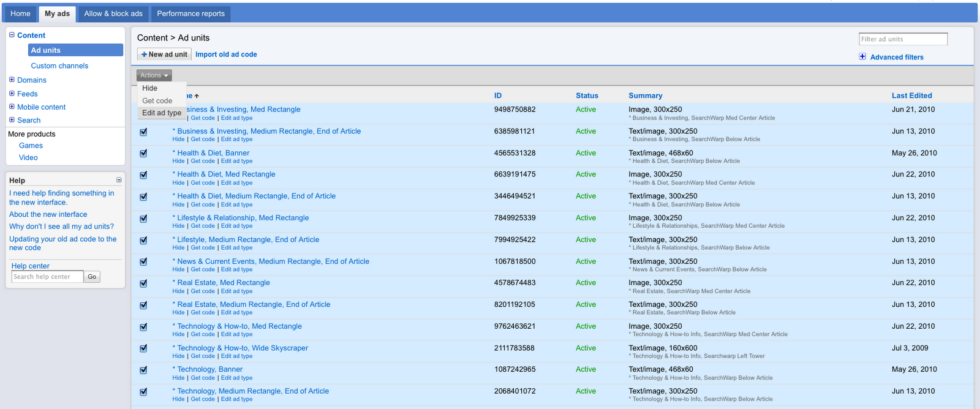Open 'About the new interface' help link
Screen dimensions: 980x409
coord(48,214)
